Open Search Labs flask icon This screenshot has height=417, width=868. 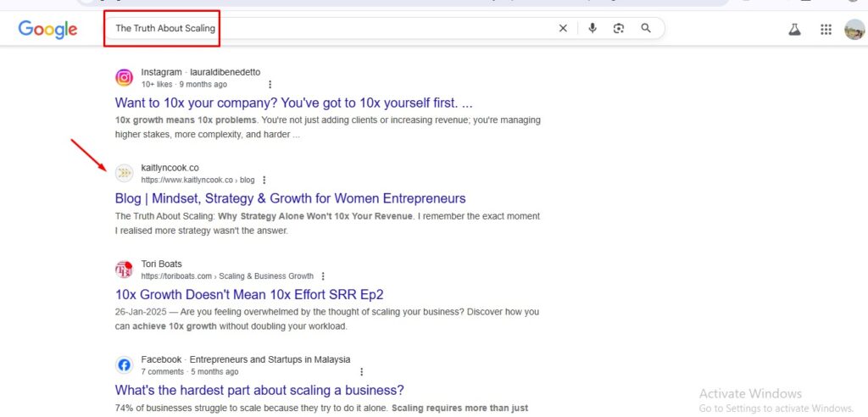[x=795, y=30]
